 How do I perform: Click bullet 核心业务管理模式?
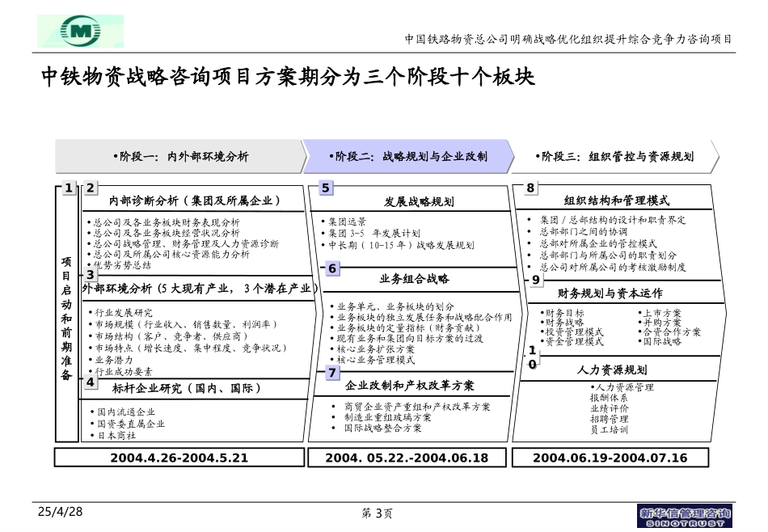tap(373, 360)
